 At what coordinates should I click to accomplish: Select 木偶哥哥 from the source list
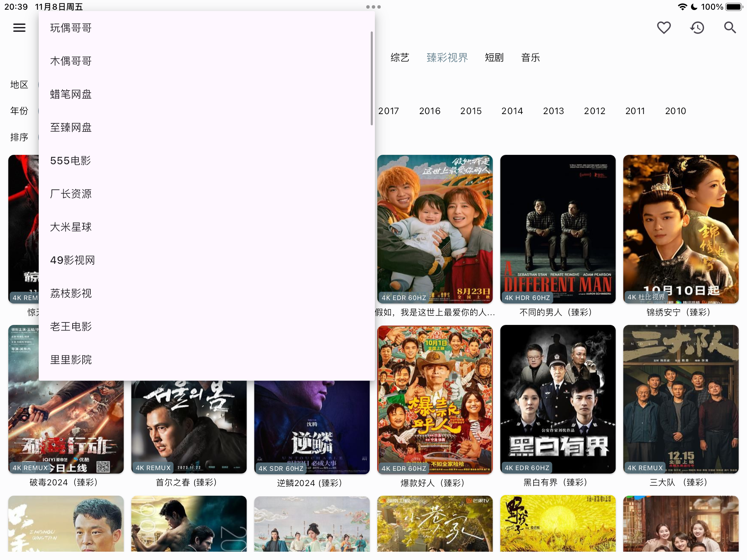coord(206,61)
